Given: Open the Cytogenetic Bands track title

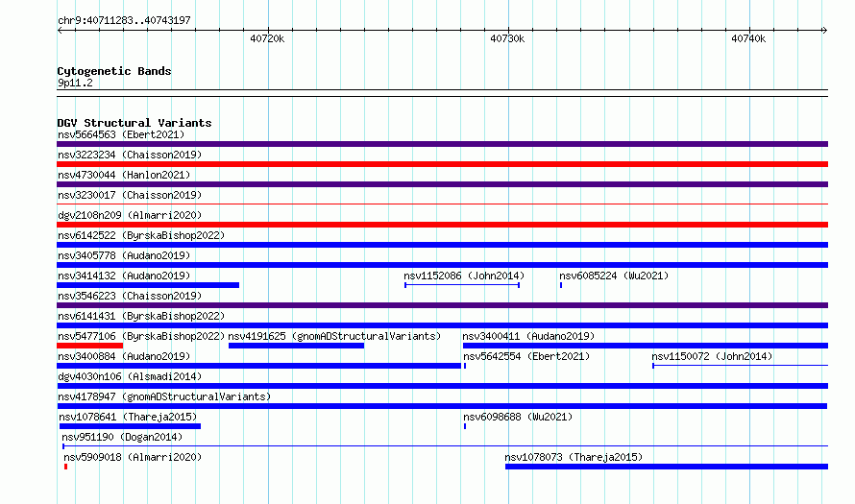Looking at the screenshot, I should (x=114, y=71).
